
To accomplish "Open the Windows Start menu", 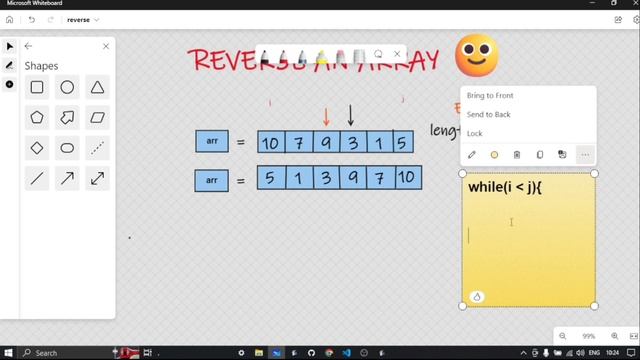I will click(x=8, y=353).
